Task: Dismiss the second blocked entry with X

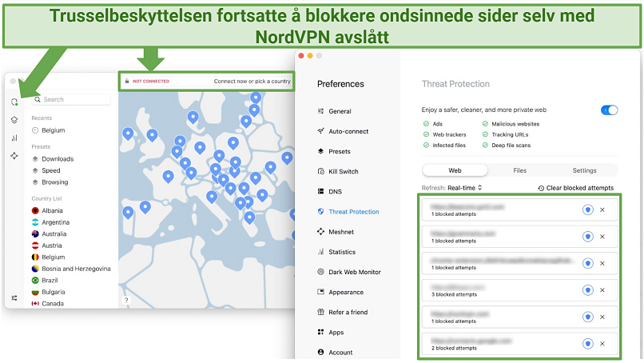Action: [x=602, y=237]
